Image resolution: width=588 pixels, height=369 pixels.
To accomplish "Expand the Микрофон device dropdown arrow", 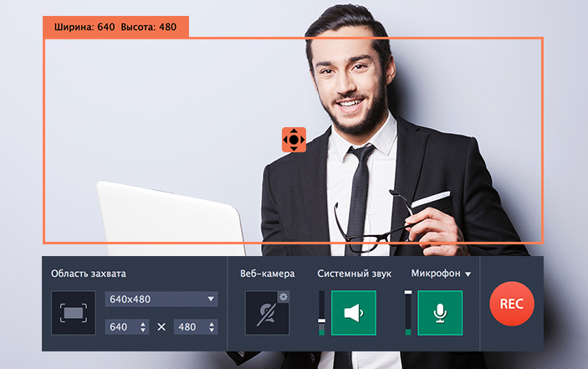I will (x=468, y=274).
